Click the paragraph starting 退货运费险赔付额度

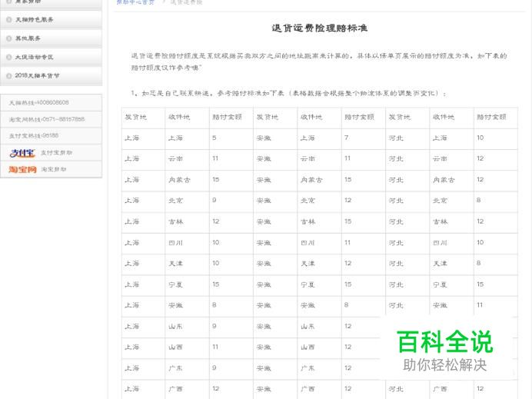pos(319,62)
